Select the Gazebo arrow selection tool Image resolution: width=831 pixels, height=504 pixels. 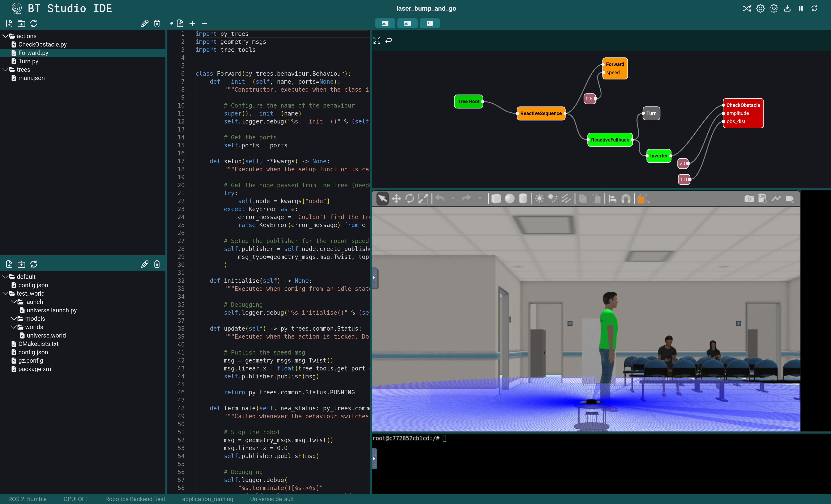tap(382, 198)
